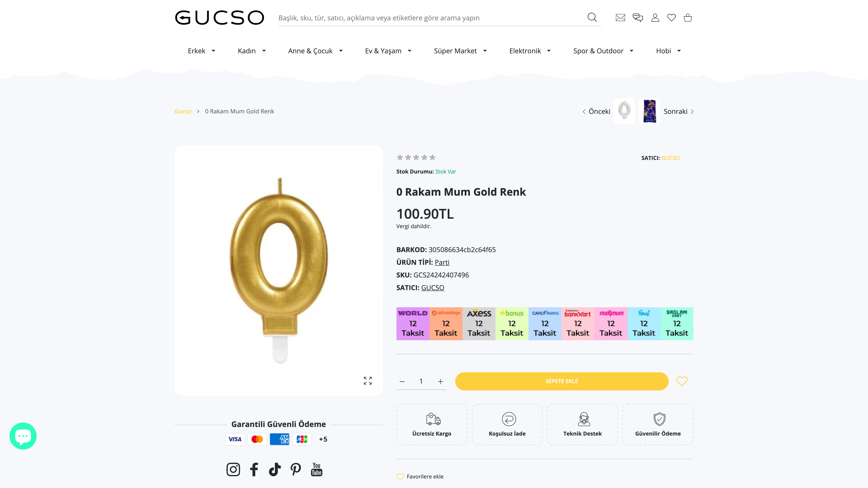View the wishlist heart icon in header

pyautogui.click(x=672, y=18)
